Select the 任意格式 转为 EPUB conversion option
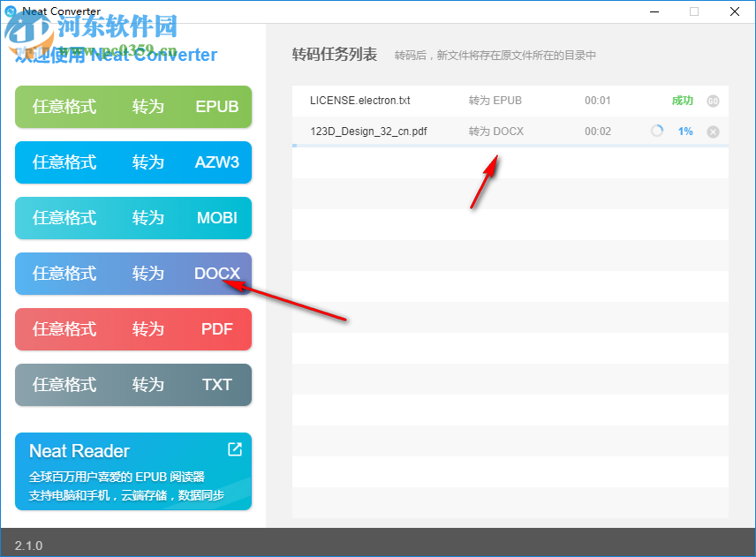 click(x=132, y=107)
